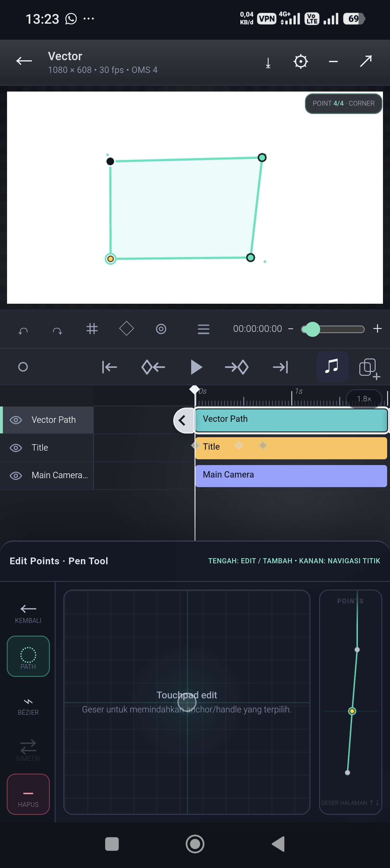Select the Vector Path layer row
390x868 pixels.
47,420
